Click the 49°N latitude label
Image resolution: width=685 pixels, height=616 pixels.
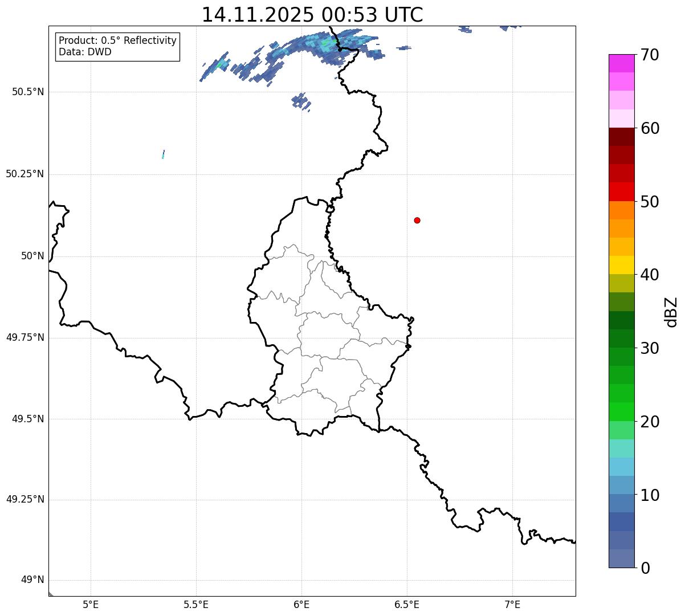pos(32,580)
